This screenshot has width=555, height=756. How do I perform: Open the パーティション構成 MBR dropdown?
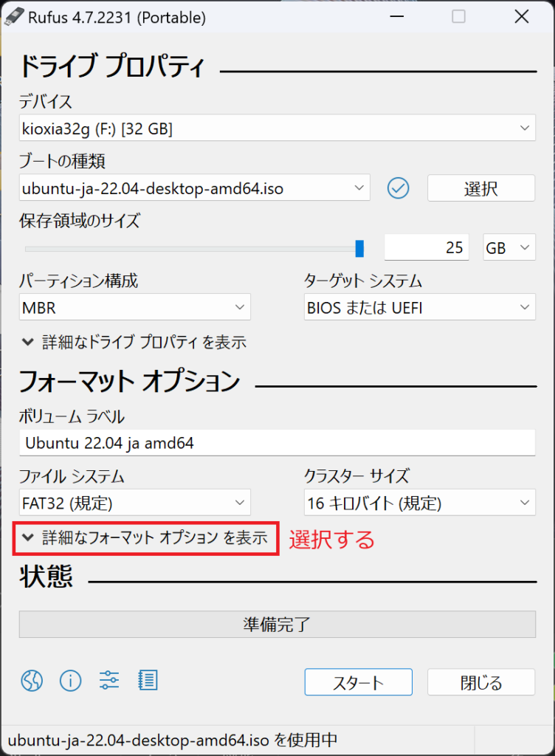point(135,307)
